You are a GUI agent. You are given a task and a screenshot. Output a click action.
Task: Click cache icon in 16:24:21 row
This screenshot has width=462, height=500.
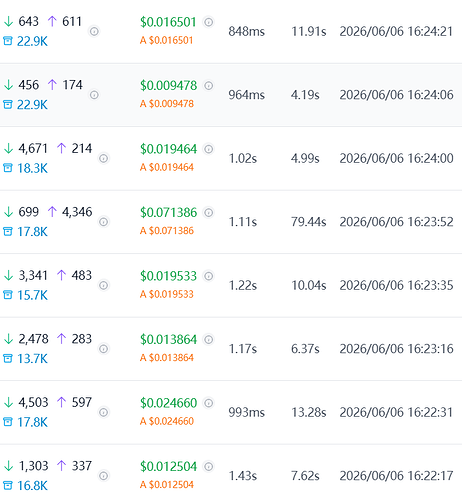click(8, 41)
